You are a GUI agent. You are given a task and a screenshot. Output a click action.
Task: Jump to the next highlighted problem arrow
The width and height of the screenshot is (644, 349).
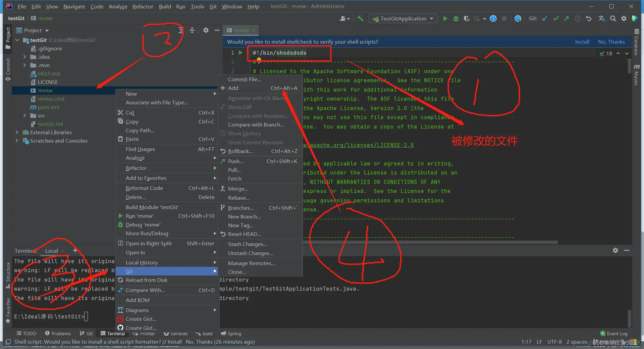(x=627, y=53)
